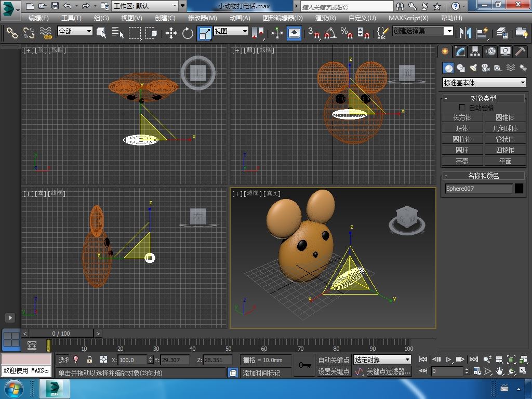Click the Mirror tool icon
This screenshot has height=399, width=532.
[x=465, y=33]
